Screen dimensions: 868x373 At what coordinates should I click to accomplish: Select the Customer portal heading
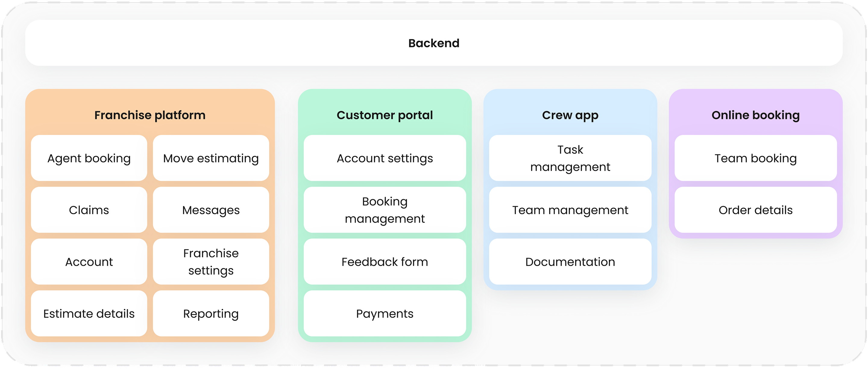tap(385, 115)
